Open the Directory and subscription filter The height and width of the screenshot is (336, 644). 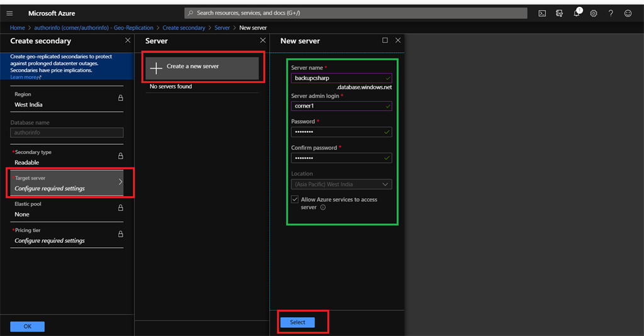pyautogui.click(x=559, y=13)
